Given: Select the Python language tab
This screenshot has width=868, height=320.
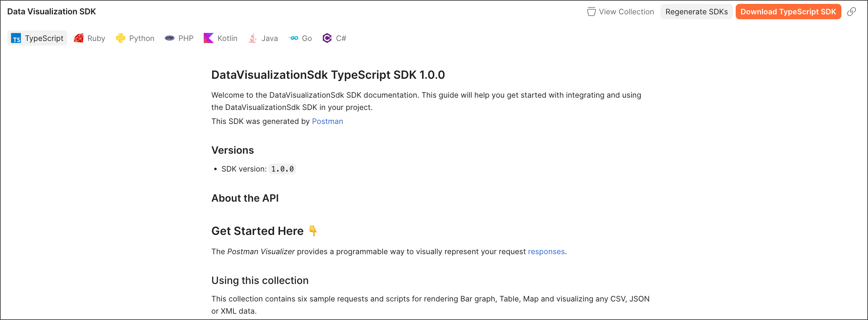Looking at the screenshot, I should point(141,39).
